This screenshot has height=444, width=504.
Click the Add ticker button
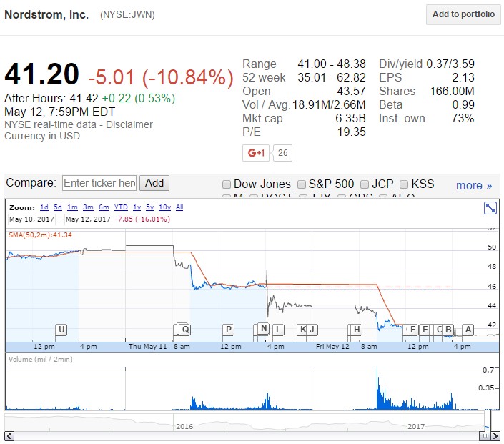154,183
